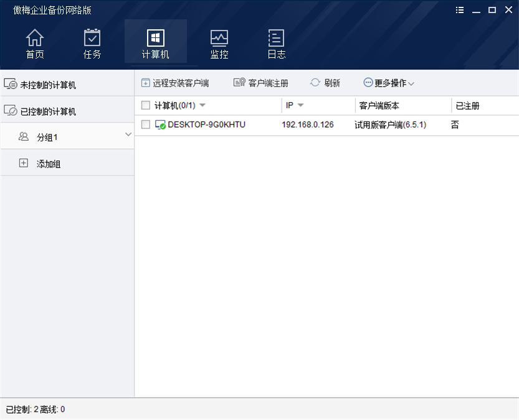Click 客户端注册 button text
This screenshot has width=519, height=420.
point(268,83)
